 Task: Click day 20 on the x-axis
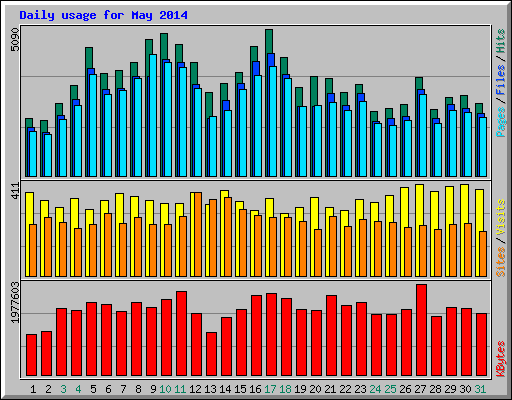tap(315, 389)
